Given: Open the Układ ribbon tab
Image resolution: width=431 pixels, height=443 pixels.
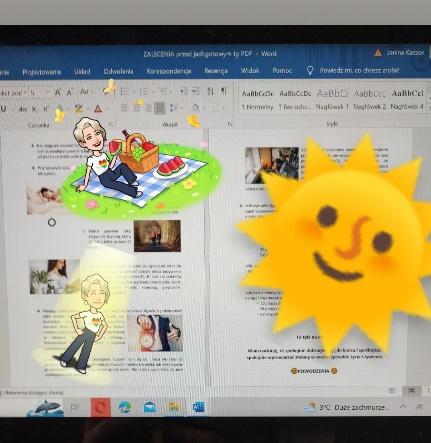Looking at the screenshot, I should [x=82, y=71].
